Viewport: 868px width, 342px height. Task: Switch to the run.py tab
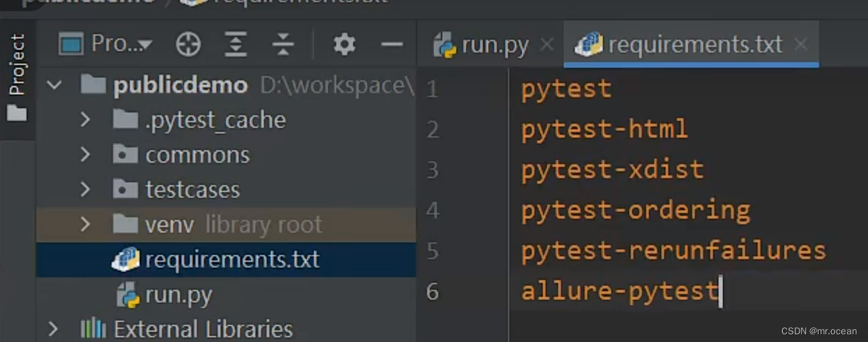(494, 45)
